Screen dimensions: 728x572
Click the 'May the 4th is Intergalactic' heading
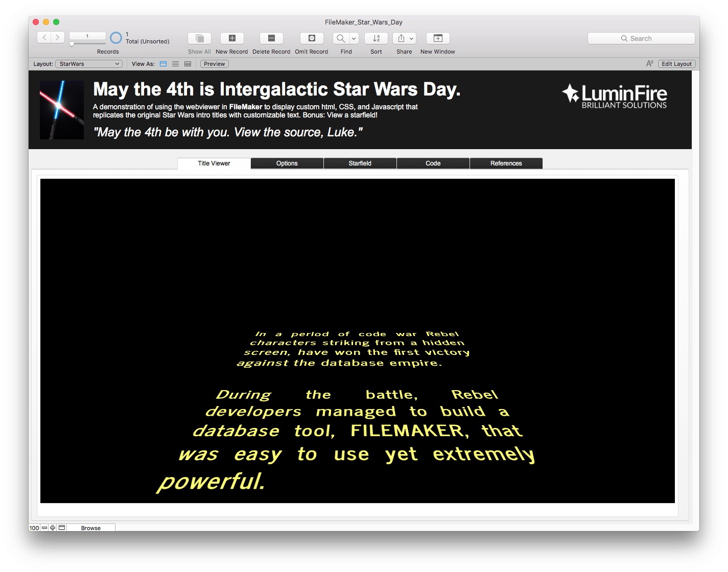click(x=276, y=89)
